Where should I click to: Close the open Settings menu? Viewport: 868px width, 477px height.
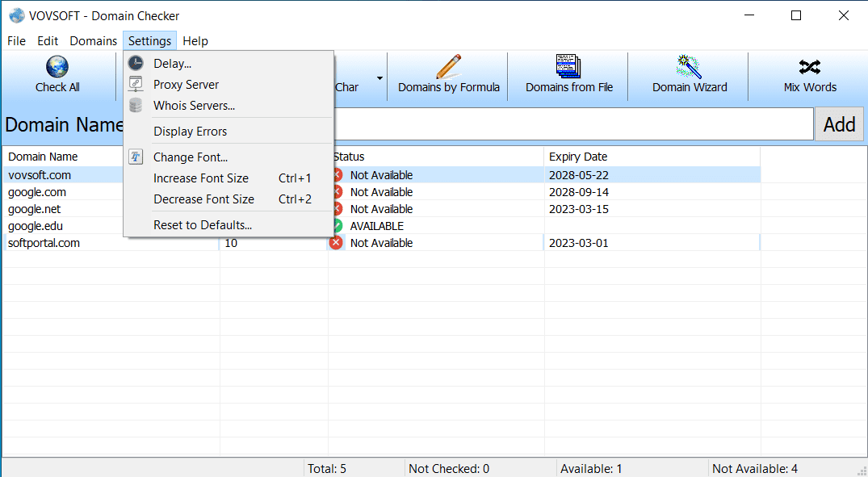[x=149, y=41]
